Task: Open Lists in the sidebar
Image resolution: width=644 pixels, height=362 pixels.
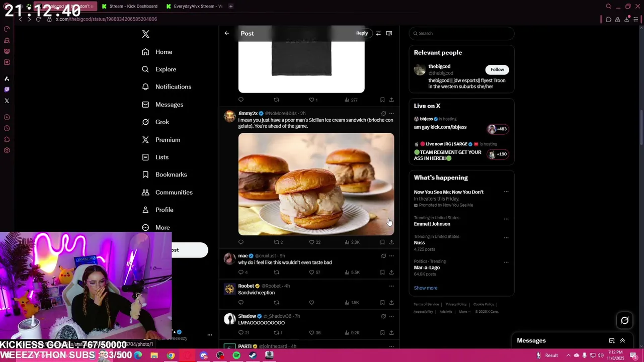Action: pos(155,157)
